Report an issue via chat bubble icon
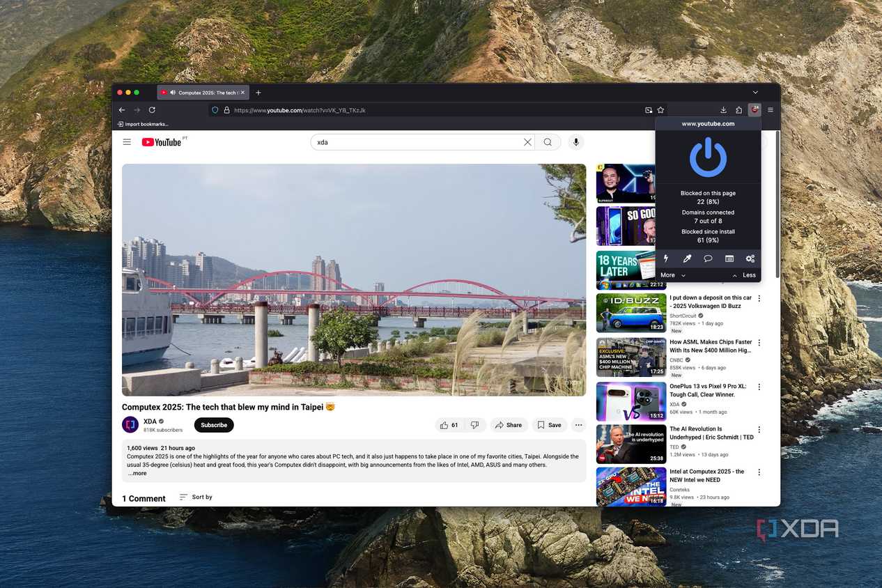The height and width of the screenshot is (588, 882). click(x=708, y=258)
